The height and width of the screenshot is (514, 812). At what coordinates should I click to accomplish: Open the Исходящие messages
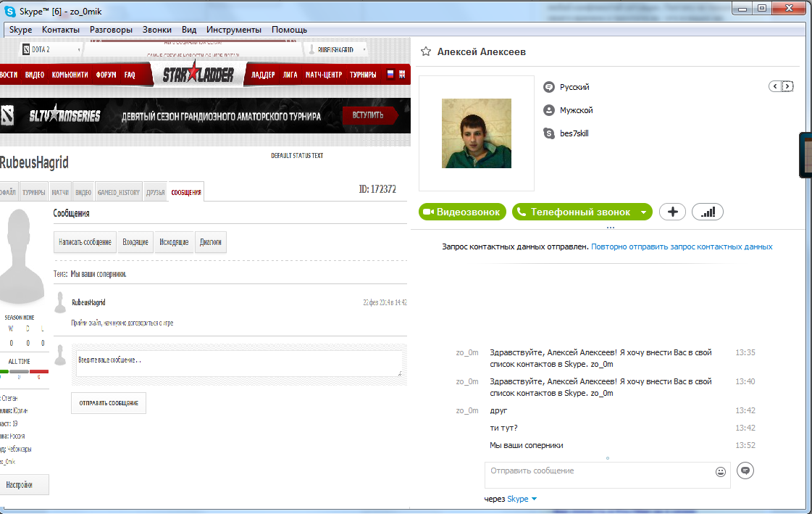[x=174, y=242]
